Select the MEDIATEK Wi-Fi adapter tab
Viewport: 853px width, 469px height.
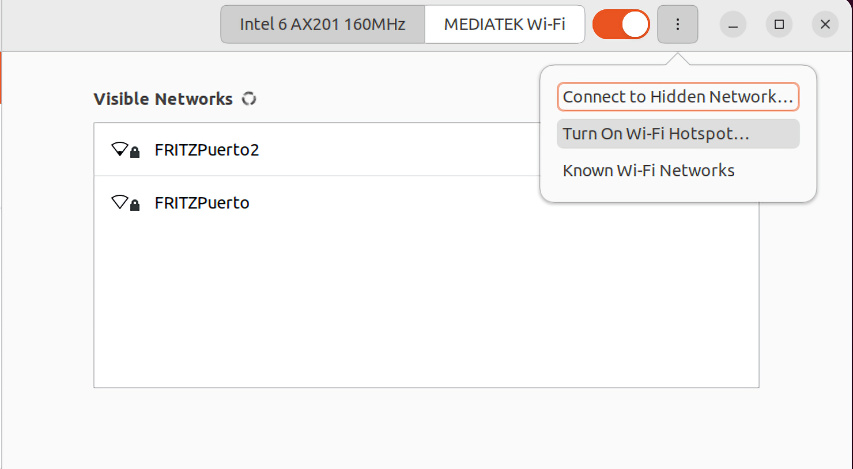pos(504,24)
